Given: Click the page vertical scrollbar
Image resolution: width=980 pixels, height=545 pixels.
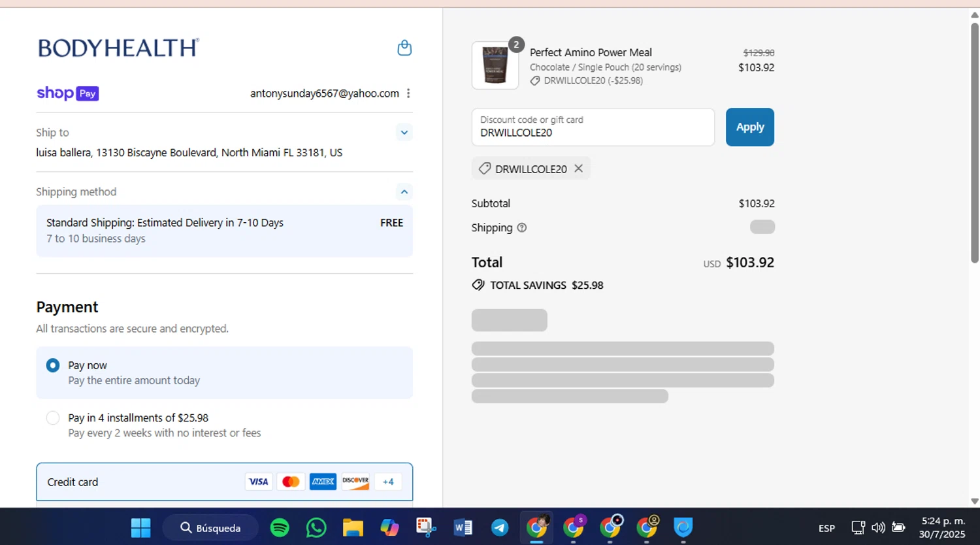Looking at the screenshot, I should coord(975,143).
